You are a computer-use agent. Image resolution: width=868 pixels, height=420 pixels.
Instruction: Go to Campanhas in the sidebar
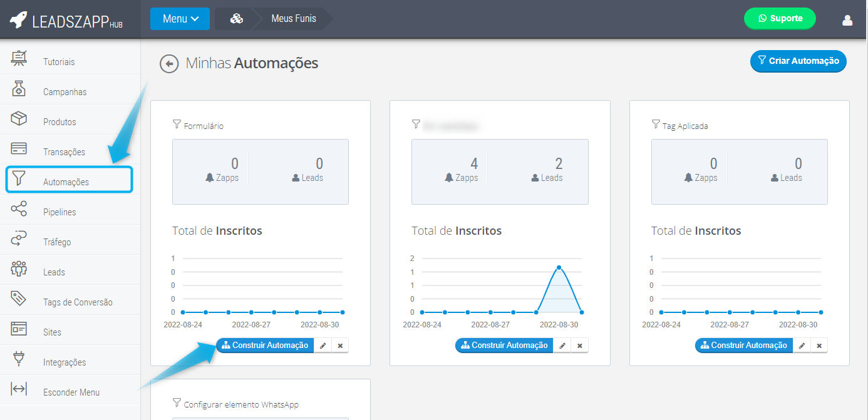65,92
